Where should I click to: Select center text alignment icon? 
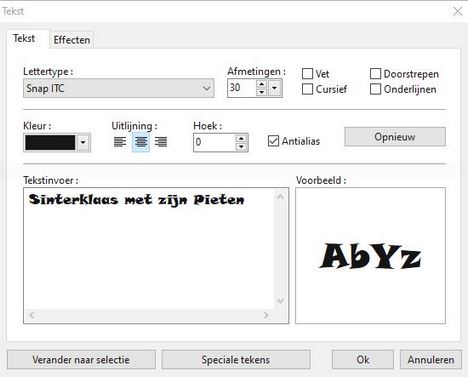coord(141,142)
